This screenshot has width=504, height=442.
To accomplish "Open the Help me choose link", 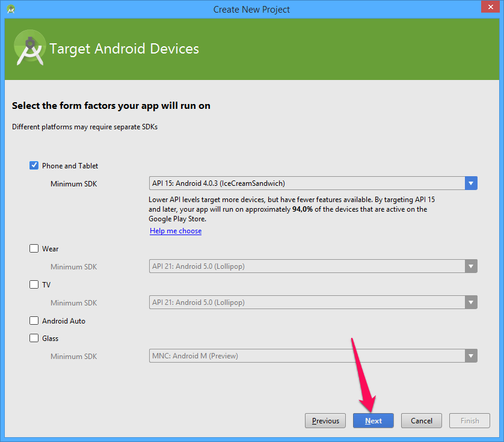I will pos(176,231).
